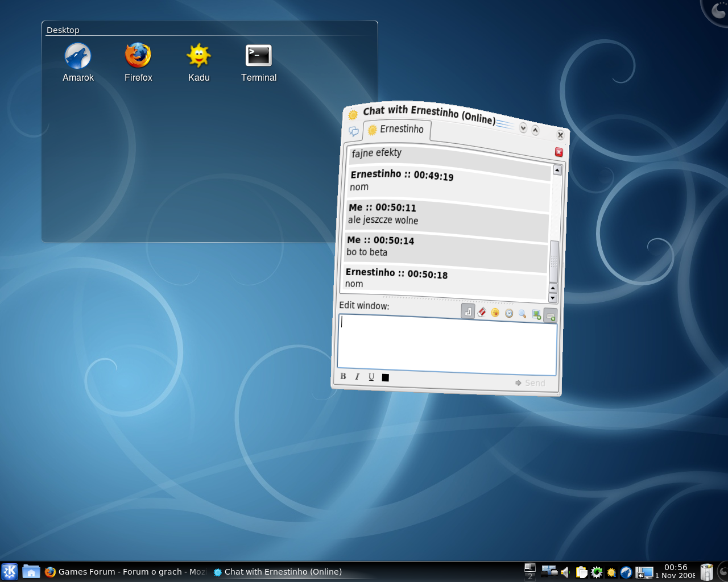The width and height of the screenshot is (728, 582).
Task: Open the black text color swatch
Action: 386,377
